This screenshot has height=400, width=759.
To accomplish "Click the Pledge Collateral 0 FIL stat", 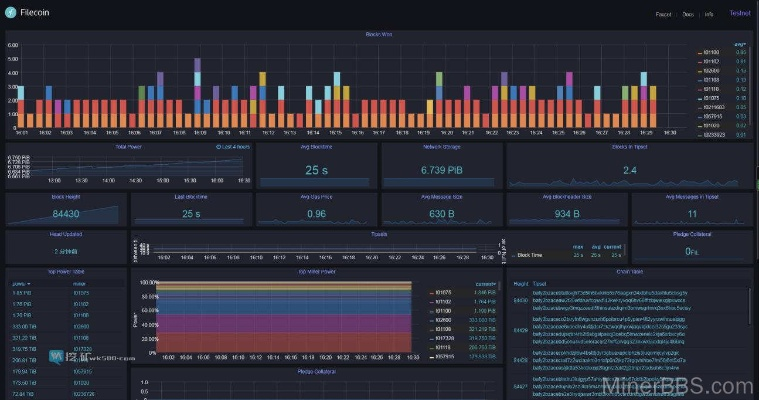I will pos(692,251).
